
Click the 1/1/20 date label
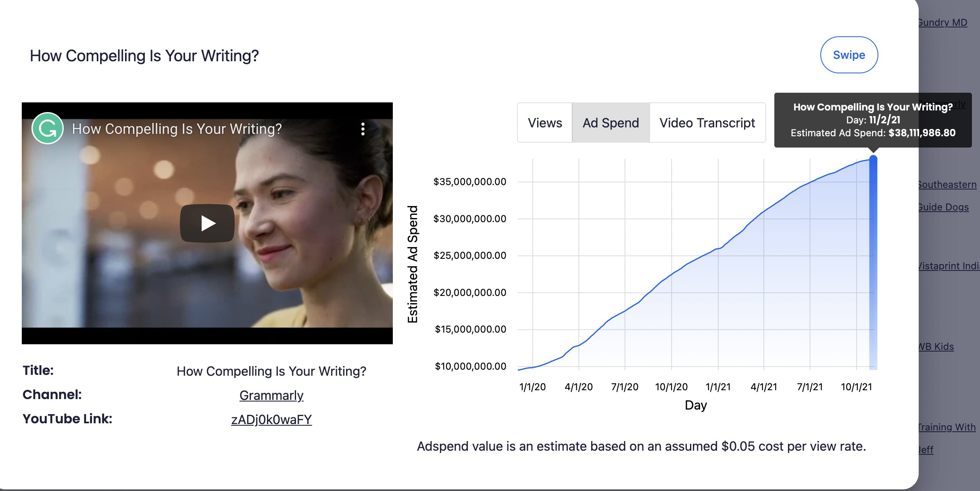[x=532, y=387]
